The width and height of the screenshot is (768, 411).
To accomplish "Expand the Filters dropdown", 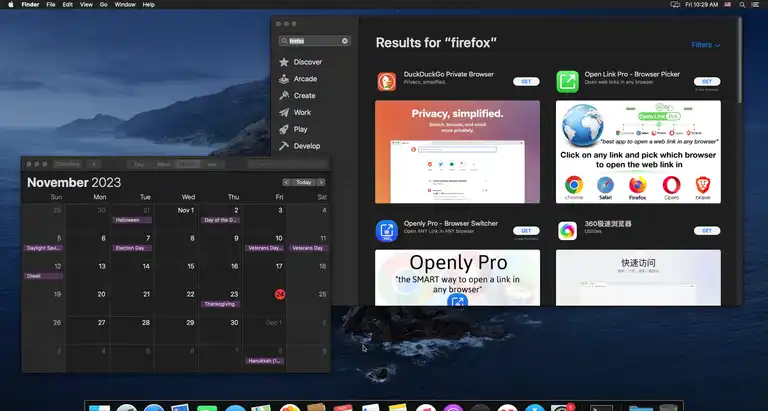I will [705, 45].
